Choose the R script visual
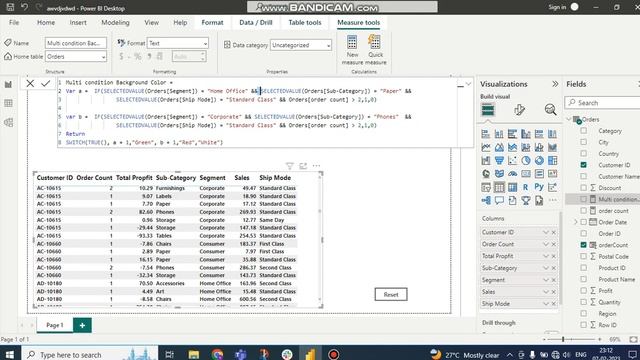Screen dimensions: 640x360 526,187
